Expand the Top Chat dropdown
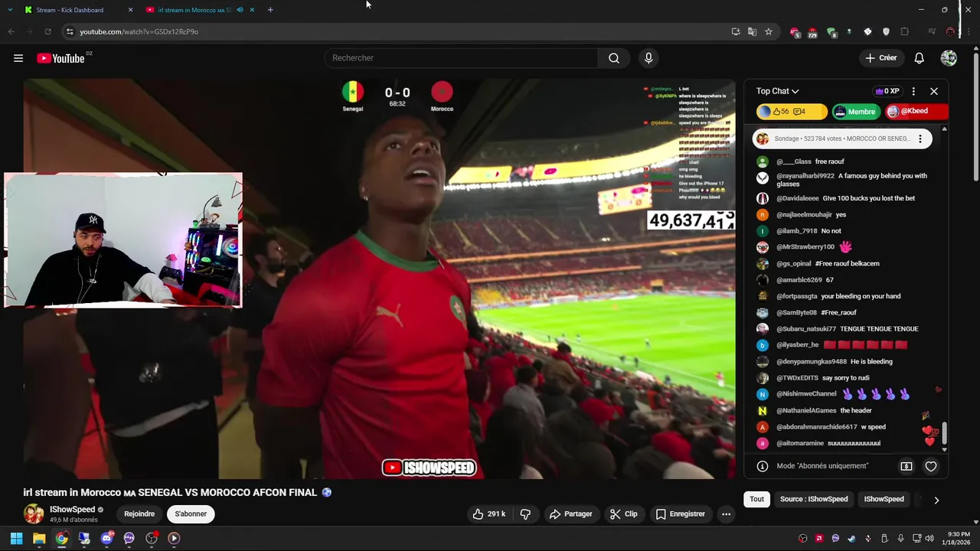The height and width of the screenshot is (551, 980). click(777, 91)
